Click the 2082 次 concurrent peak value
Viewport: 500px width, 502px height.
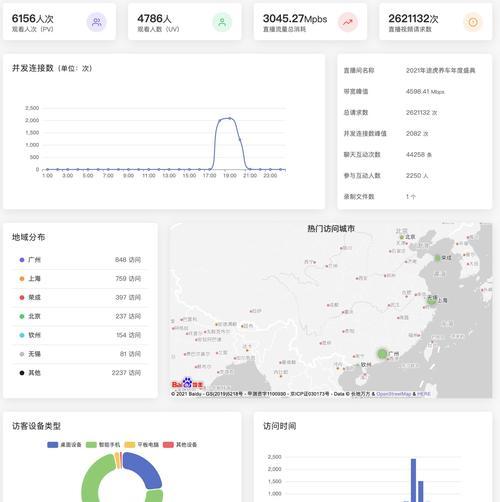click(x=417, y=133)
